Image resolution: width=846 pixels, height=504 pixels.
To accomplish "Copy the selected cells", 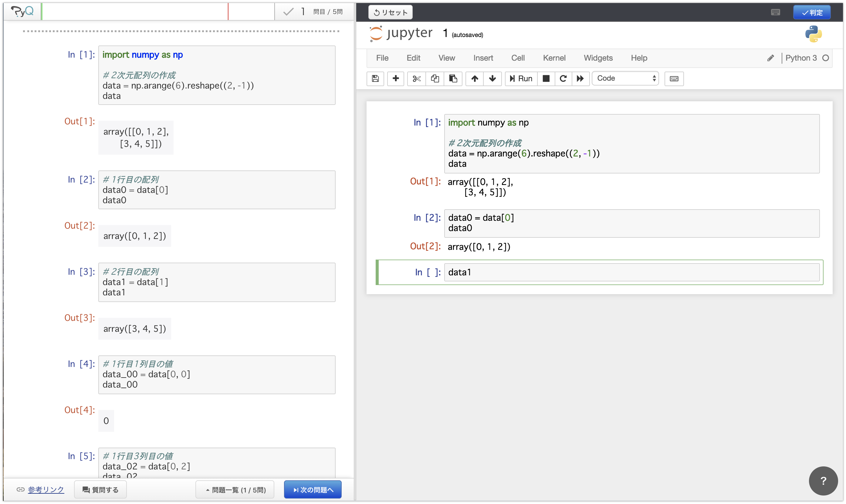I will [x=435, y=79].
